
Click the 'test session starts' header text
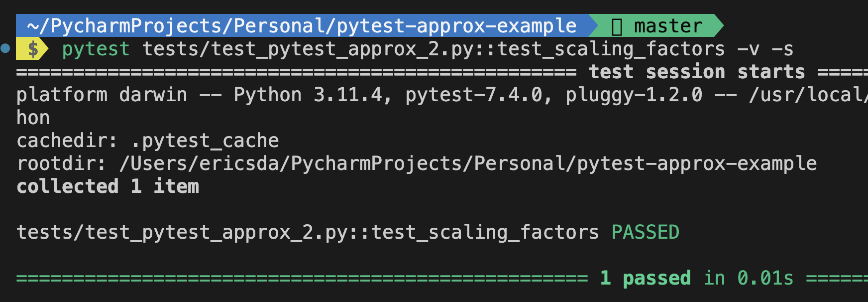697,72
